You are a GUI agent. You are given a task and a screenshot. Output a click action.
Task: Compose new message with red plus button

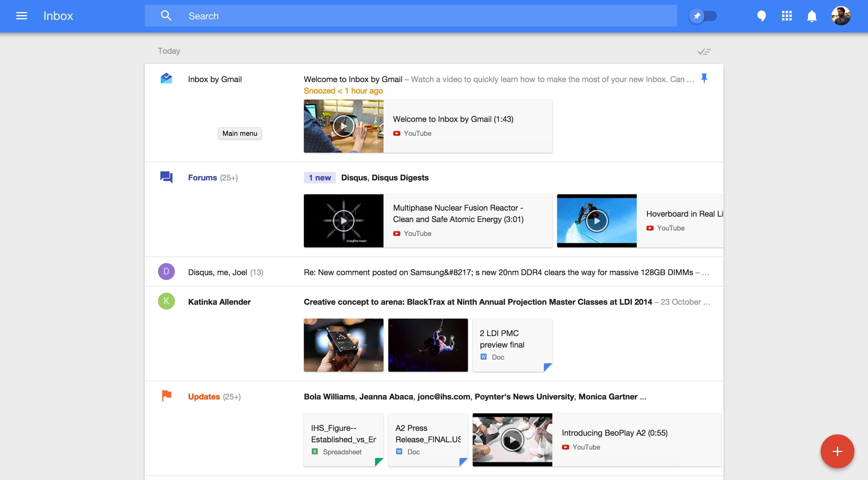837,451
